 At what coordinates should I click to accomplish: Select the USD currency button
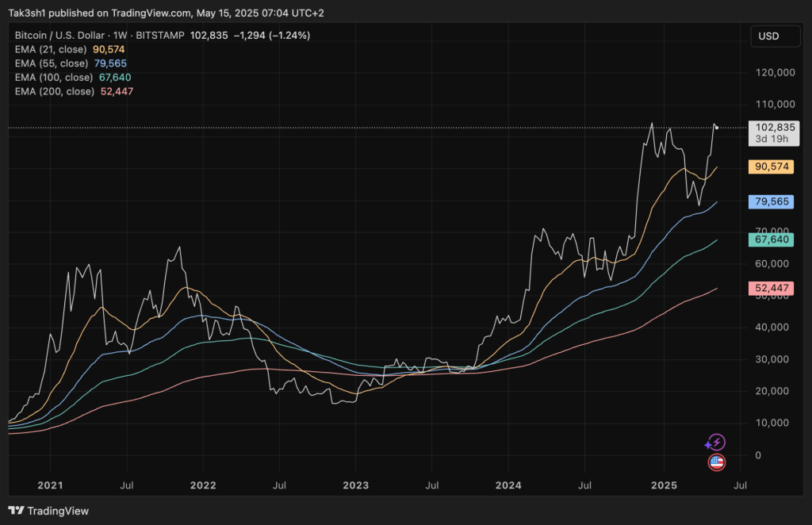(x=768, y=36)
